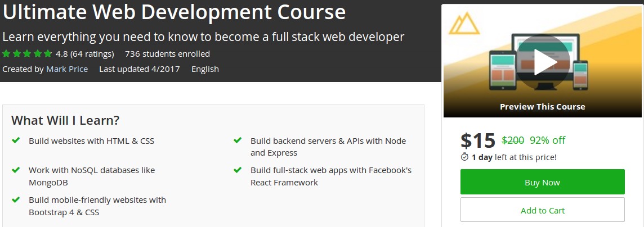Click the 736 students enrolled text

[167, 54]
